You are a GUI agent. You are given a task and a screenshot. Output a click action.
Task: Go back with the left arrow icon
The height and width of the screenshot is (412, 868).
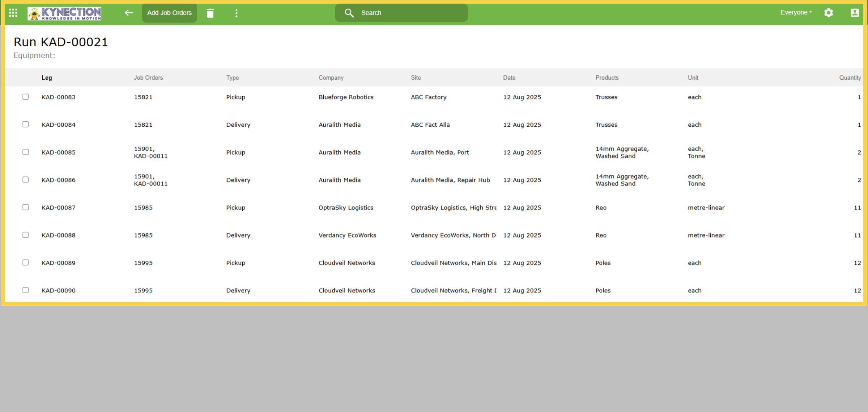tap(129, 13)
